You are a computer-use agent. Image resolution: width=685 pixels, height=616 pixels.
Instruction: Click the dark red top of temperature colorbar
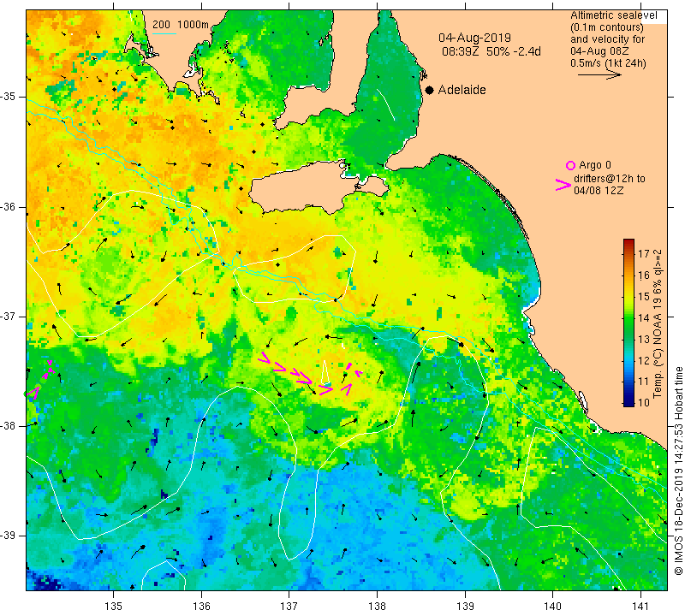(x=628, y=241)
